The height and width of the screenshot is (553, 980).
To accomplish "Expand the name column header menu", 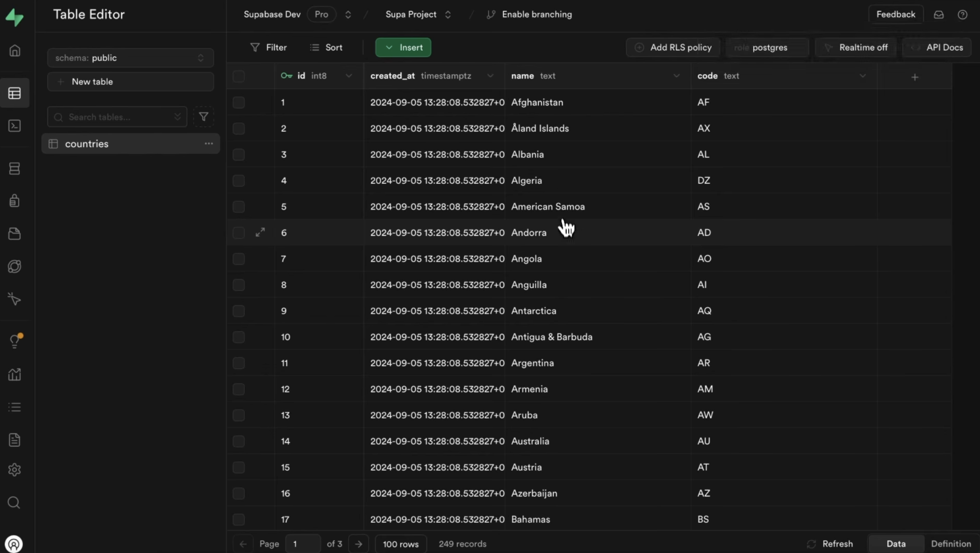I will [676, 76].
